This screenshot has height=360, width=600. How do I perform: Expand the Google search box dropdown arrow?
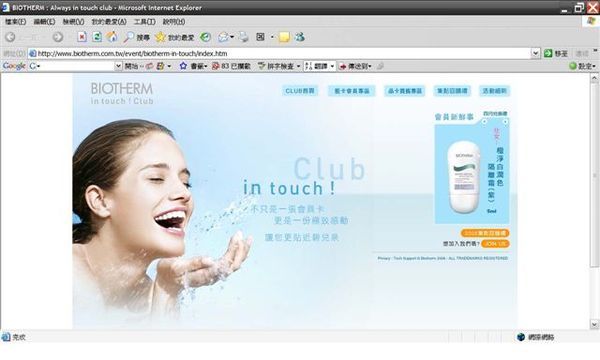tap(118, 66)
